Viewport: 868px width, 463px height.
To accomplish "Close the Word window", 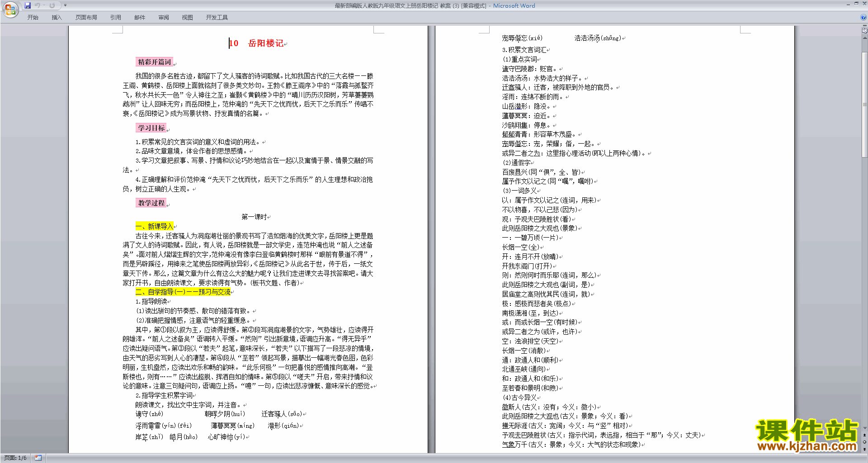I will [x=864, y=4].
